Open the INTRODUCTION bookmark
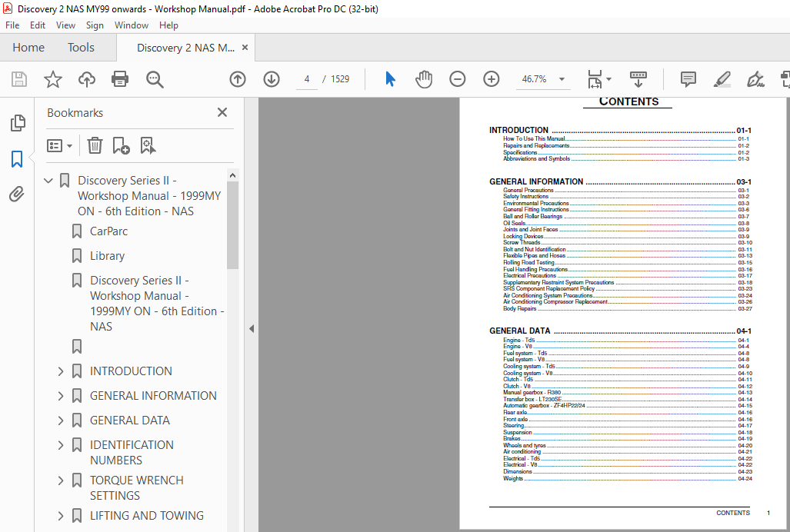The width and height of the screenshot is (790, 532). (131, 371)
